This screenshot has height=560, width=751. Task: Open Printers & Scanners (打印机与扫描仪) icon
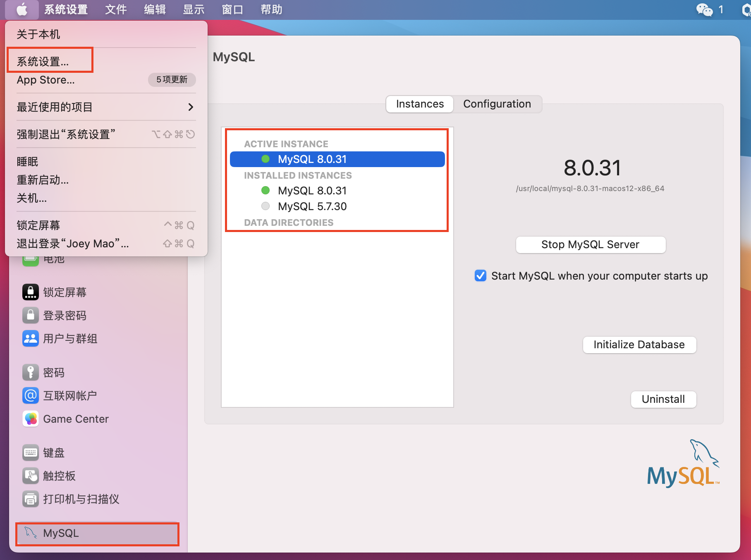[x=31, y=499]
